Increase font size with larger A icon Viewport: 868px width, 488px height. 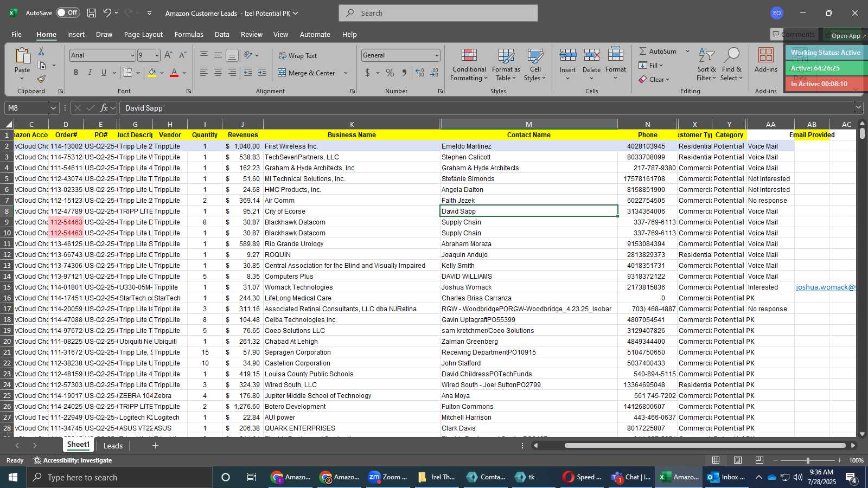[168, 55]
